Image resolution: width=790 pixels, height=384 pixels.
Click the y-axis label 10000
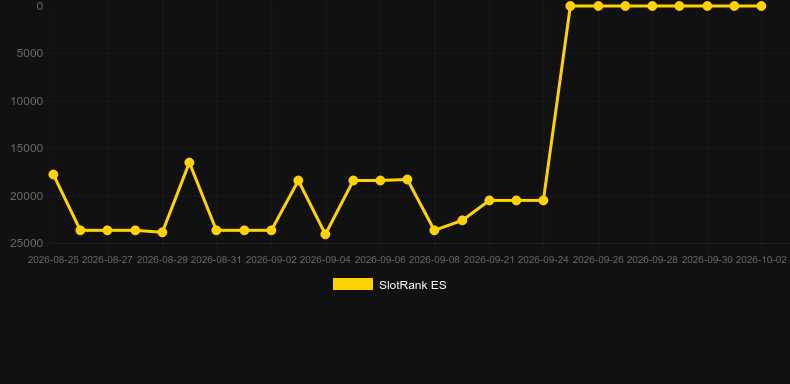tap(27, 101)
